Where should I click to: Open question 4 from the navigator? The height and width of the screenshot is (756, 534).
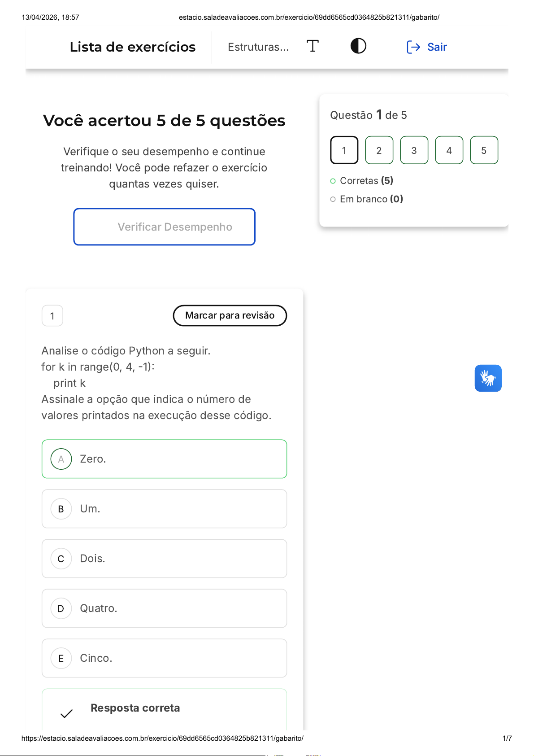click(449, 150)
